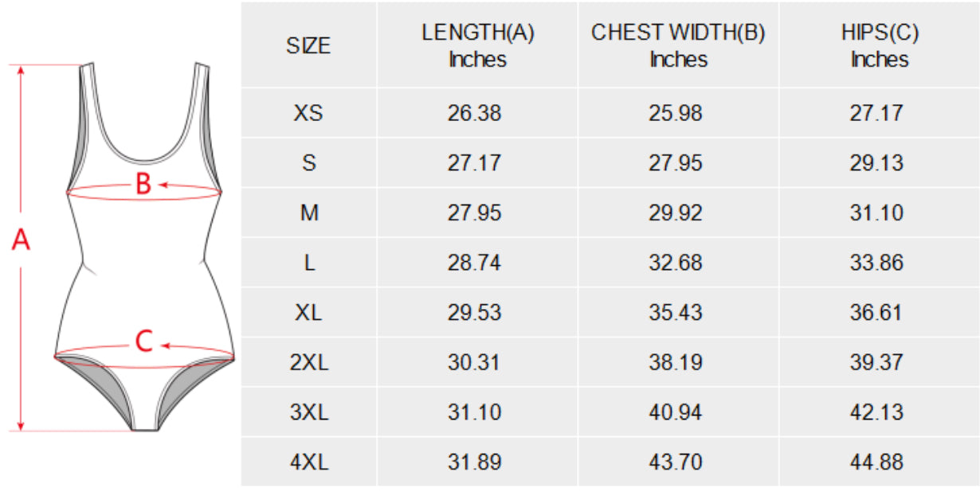980x492 pixels.
Task: Click the CHEST WIDTH(B) Inches column header
Action: tap(678, 46)
